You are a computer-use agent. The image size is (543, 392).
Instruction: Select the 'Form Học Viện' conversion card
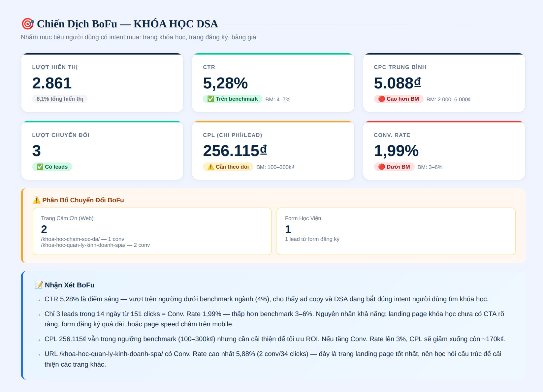click(396, 231)
